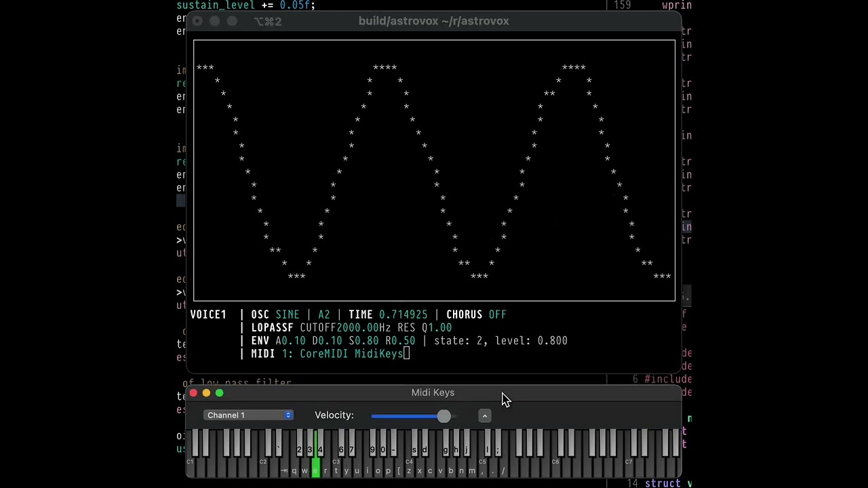Play the white key labeled n
The image size is (868, 488).
461,468
